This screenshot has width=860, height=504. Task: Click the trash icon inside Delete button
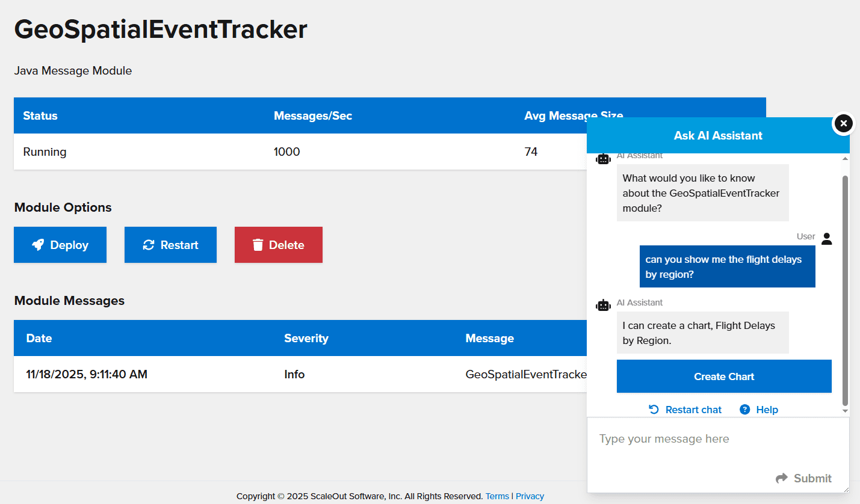coord(258,245)
